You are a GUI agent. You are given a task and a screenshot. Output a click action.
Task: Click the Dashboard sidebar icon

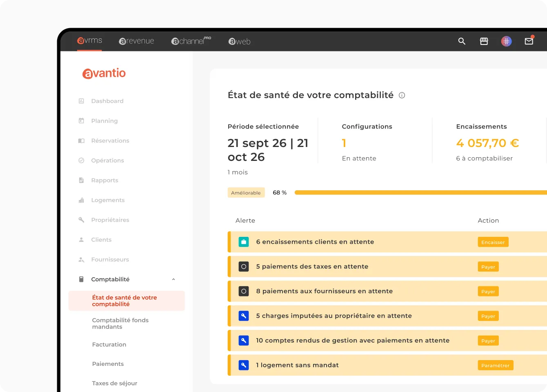pyautogui.click(x=81, y=101)
